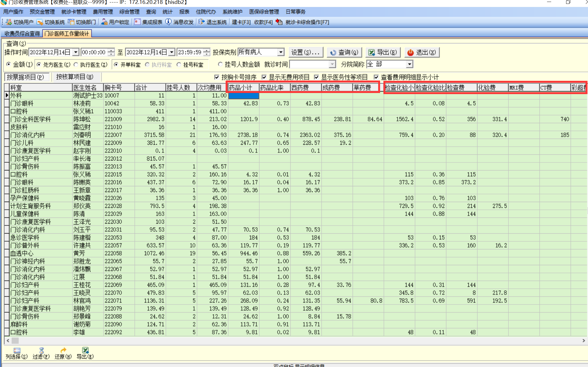Screen dimensions: 588x367
Task: Click the bottom 还原 restore icon
Action: tap(63, 351)
